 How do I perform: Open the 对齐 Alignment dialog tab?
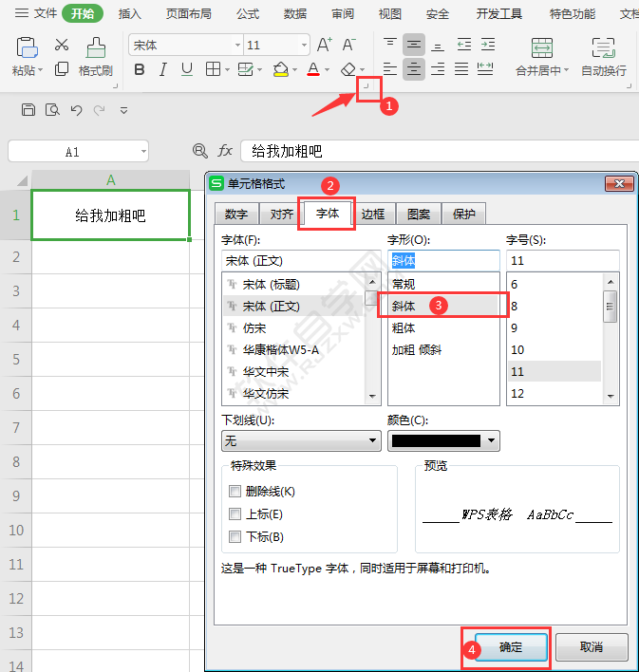(282, 214)
